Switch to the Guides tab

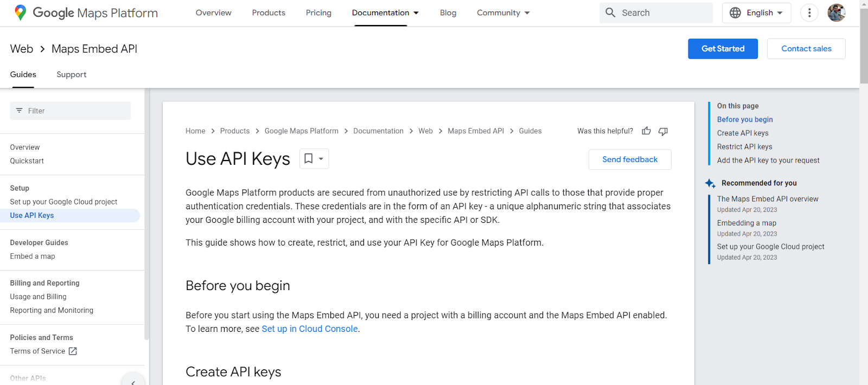[23, 74]
